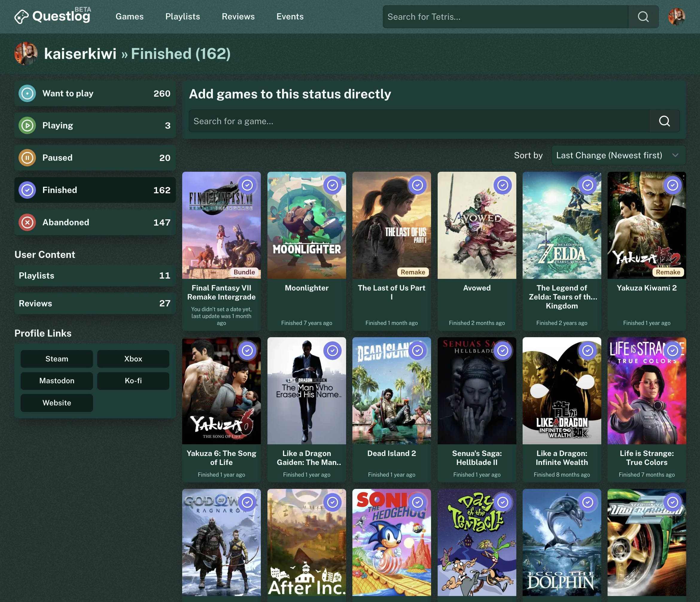This screenshot has height=602, width=700.
Task: Open the Sort by dropdown
Action: (619, 155)
